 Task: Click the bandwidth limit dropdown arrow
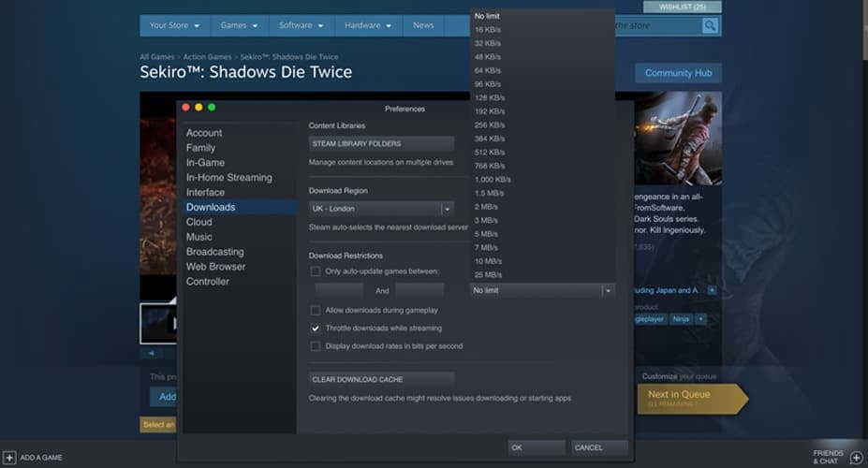click(x=608, y=290)
